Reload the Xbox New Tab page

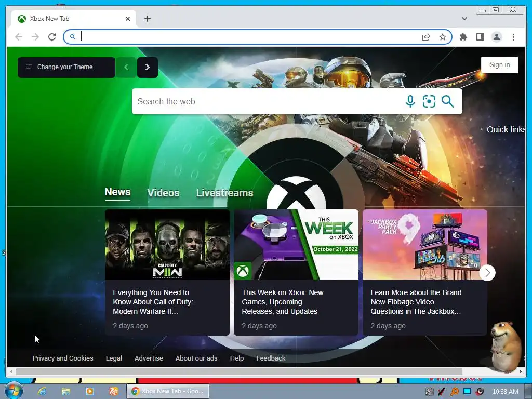(52, 37)
